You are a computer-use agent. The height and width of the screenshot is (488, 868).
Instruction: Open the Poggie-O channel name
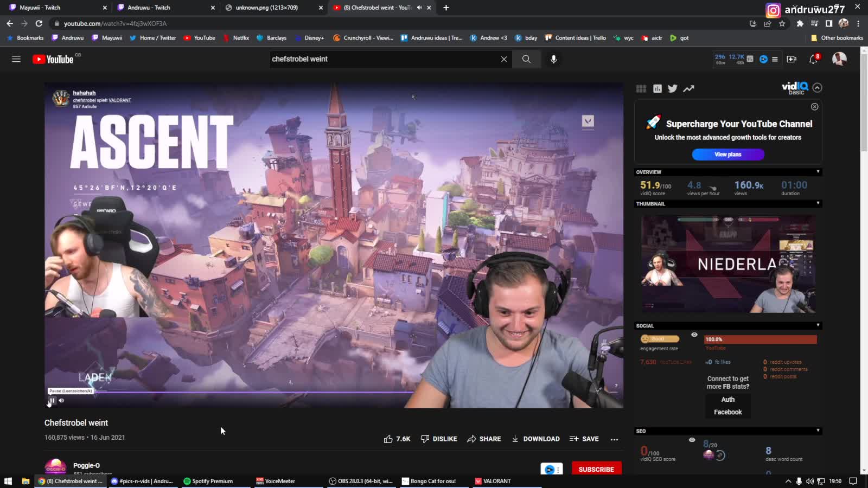click(86, 465)
